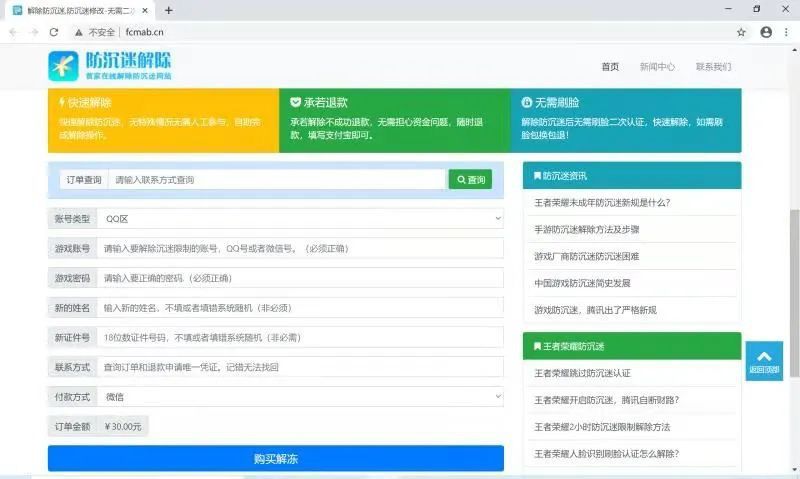Open 手游防沉迷解除方法及步骤 article link
Viewport: 800px width, 479px height.
click(x=586, y=229)
